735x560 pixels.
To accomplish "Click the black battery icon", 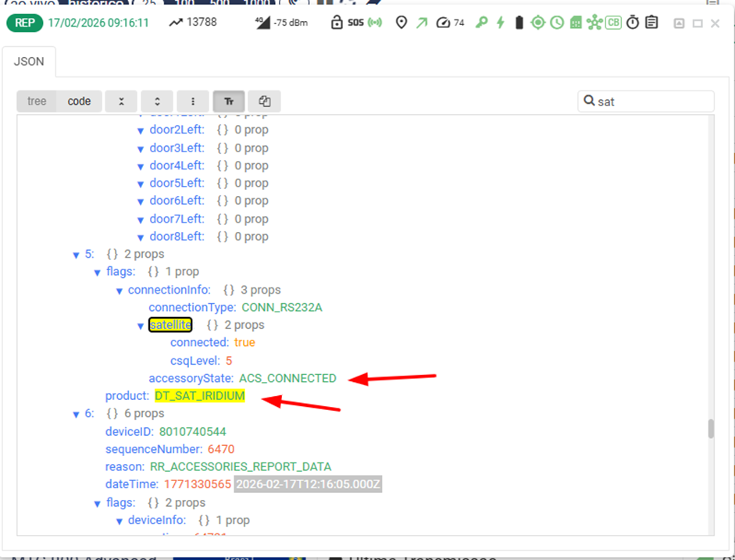I will [519, 23].
